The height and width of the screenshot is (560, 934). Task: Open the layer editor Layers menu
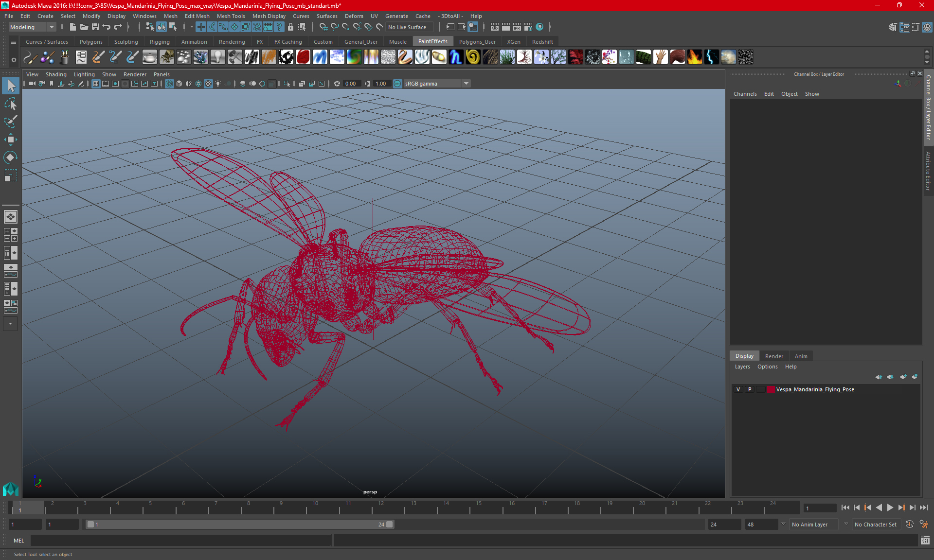[x=742, y=367]
